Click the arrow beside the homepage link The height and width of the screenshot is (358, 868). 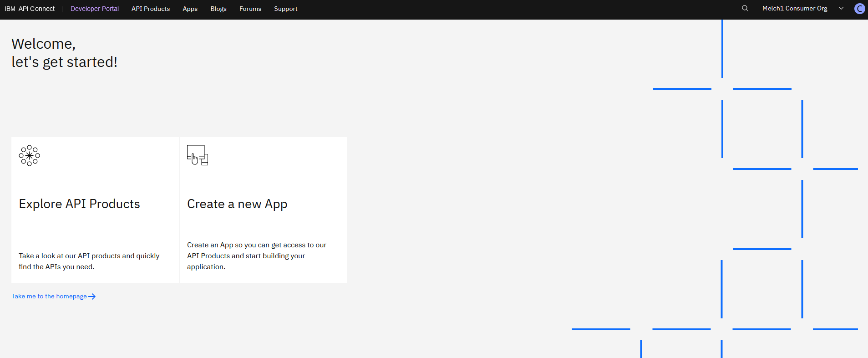pyautogui.click(x=92, y=297)
